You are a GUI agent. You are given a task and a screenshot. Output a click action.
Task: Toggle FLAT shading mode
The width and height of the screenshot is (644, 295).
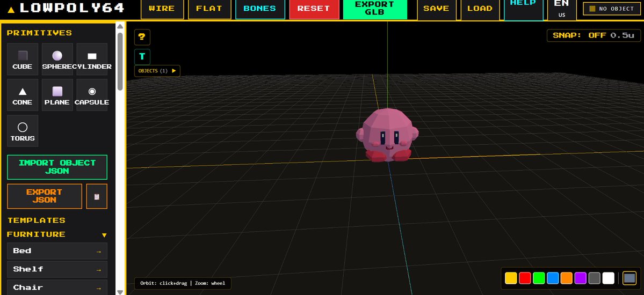(x=209, y=9)
